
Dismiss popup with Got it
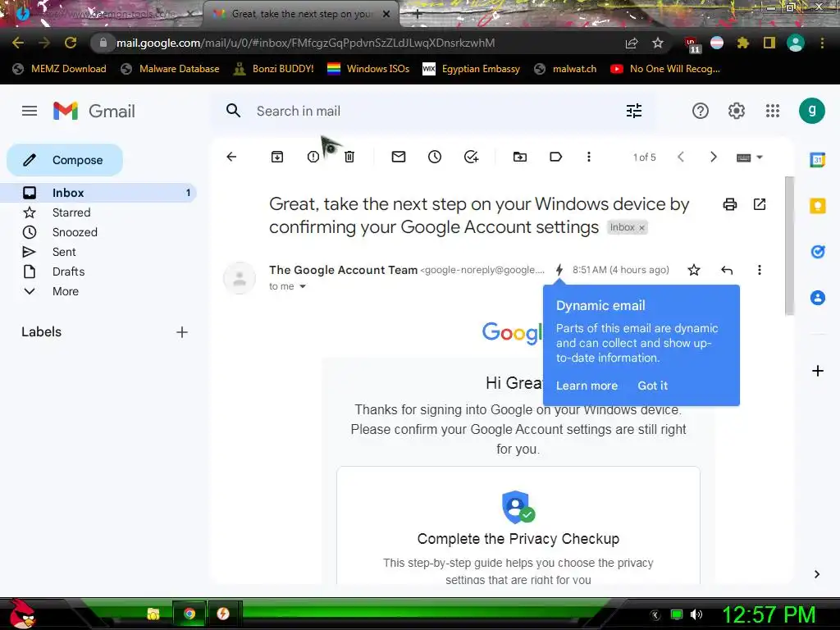(x=652, y=386)
